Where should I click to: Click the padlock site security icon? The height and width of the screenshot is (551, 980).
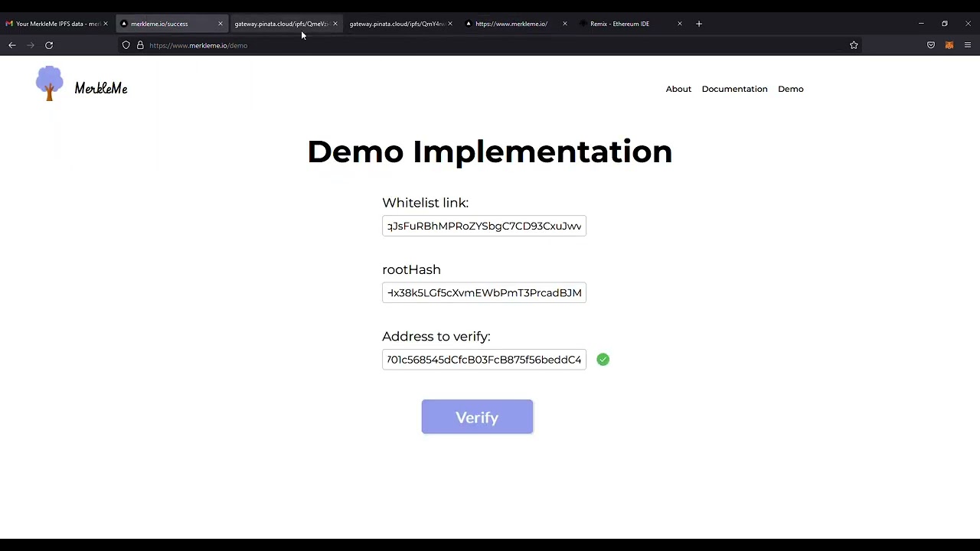140,45
